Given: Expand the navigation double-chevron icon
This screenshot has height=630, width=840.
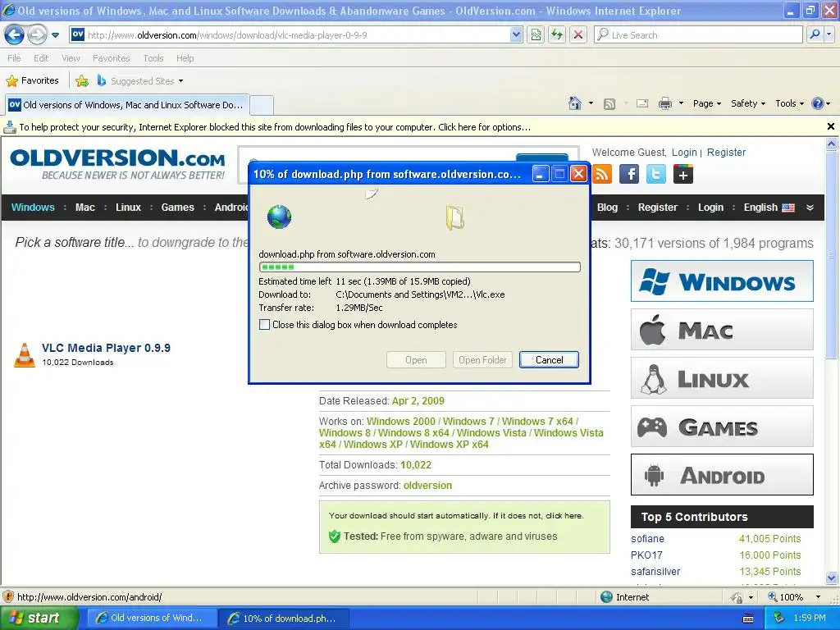Looking at the screenshot, I should point(810,208).
